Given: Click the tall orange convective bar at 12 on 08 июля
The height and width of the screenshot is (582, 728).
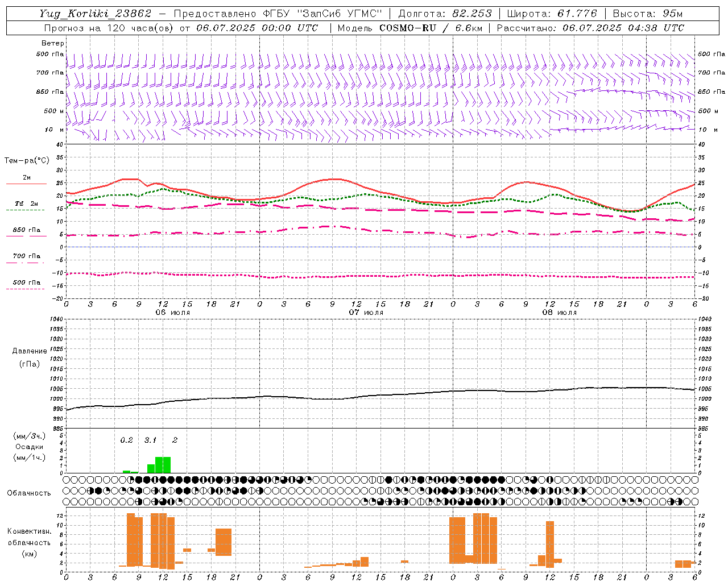Looking at the screenshot, I should coord(550,544).
